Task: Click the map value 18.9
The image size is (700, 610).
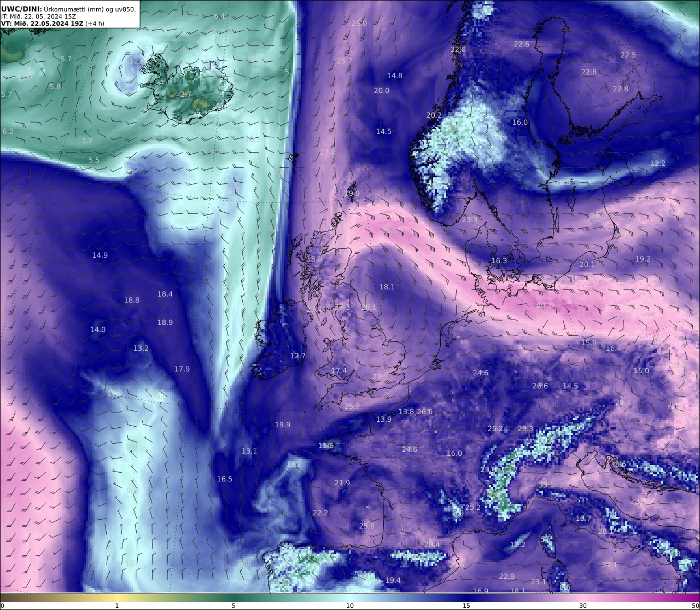Action: [x=165, y=322]
